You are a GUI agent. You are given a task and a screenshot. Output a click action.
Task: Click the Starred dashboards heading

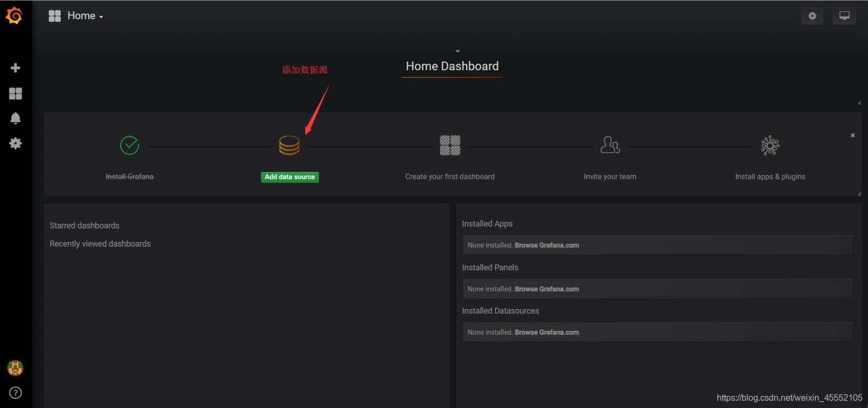click(85, 226)
